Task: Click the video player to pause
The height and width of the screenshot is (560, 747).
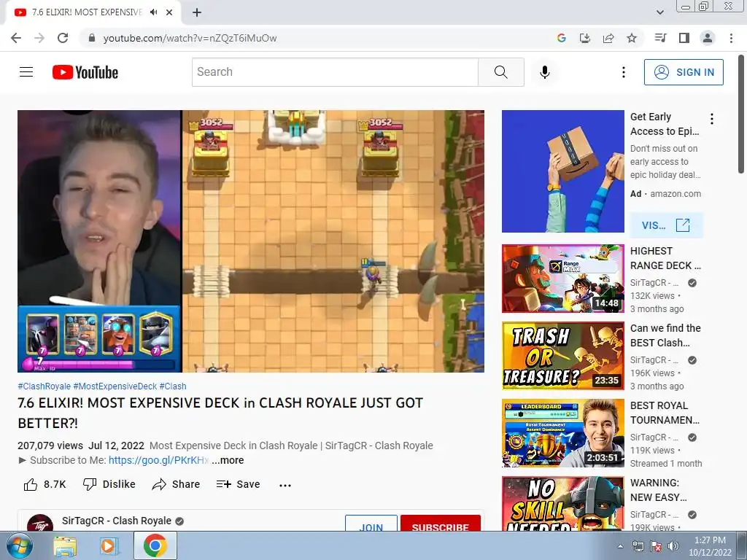Action: [x=251, y=241]
